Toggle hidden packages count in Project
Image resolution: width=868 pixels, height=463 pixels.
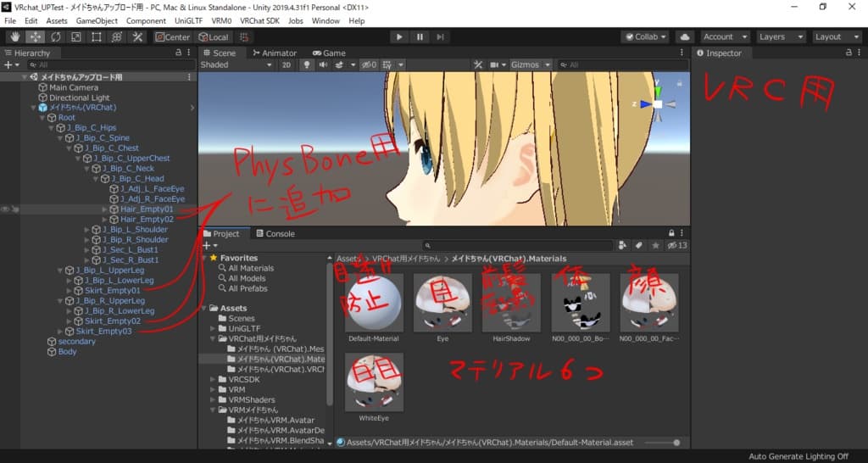pos(677,245)
